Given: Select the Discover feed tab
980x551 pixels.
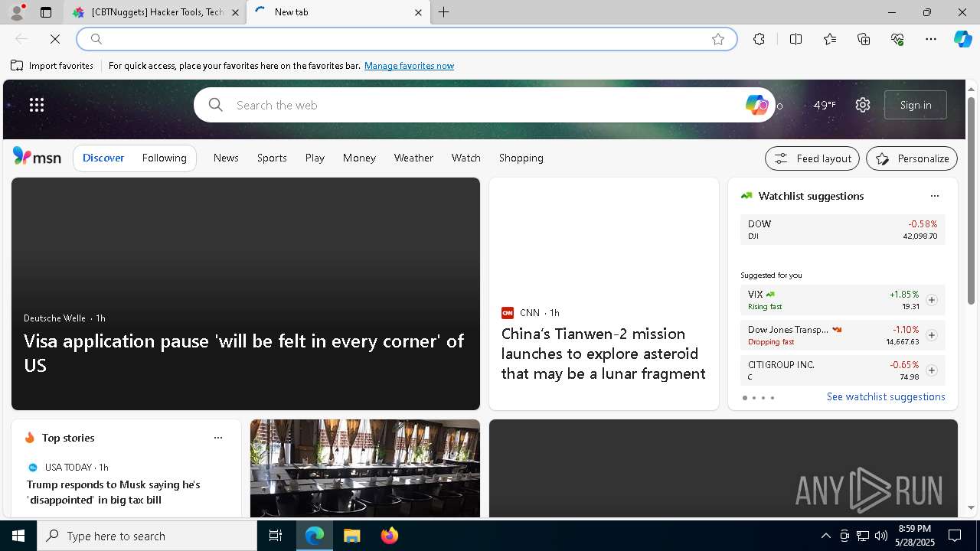Looking at the screenshot, I should (103, 158).
